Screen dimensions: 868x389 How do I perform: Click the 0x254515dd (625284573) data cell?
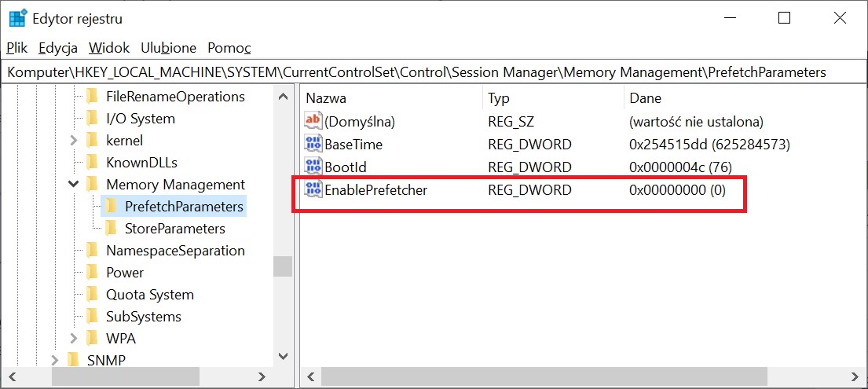[x=709, y=145]
